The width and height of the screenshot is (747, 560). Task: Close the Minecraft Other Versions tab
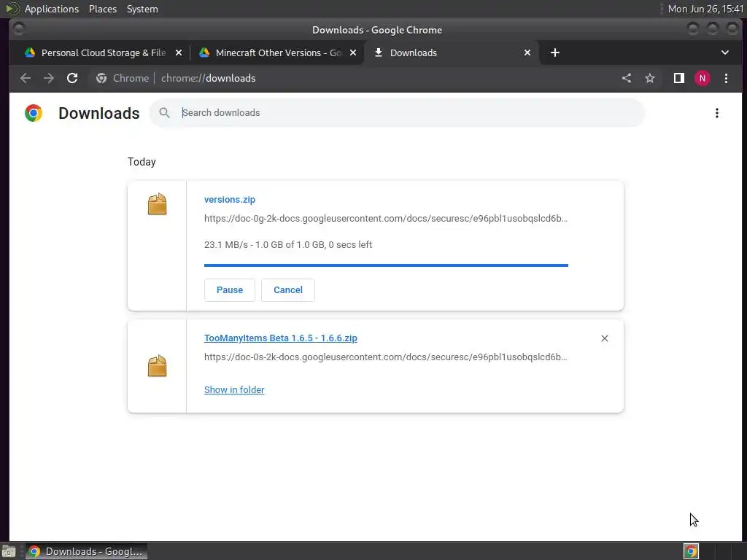pos(353,52)
